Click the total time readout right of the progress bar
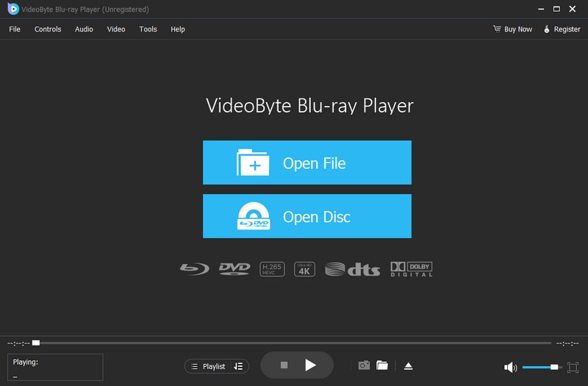Viewport: 588px width, 386px height. [x=567, y=343]
